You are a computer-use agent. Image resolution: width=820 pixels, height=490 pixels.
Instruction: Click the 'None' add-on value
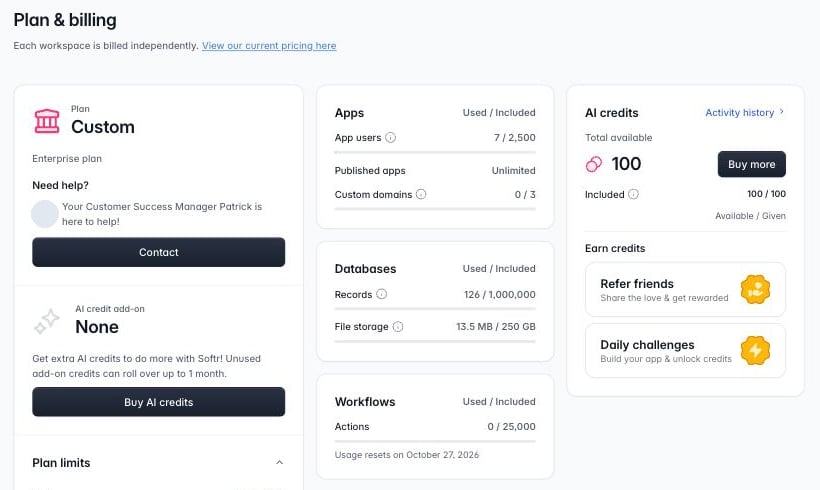[x=97, y=327]
